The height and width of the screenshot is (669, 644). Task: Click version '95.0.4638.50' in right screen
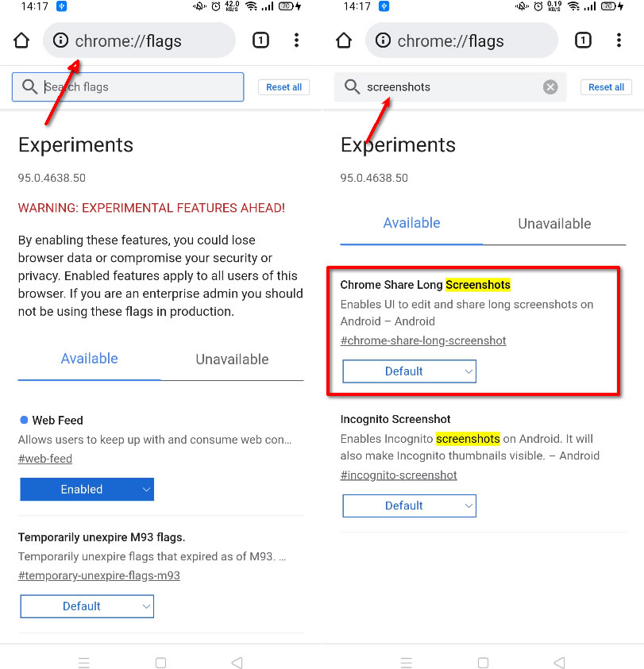coord(374,178)
